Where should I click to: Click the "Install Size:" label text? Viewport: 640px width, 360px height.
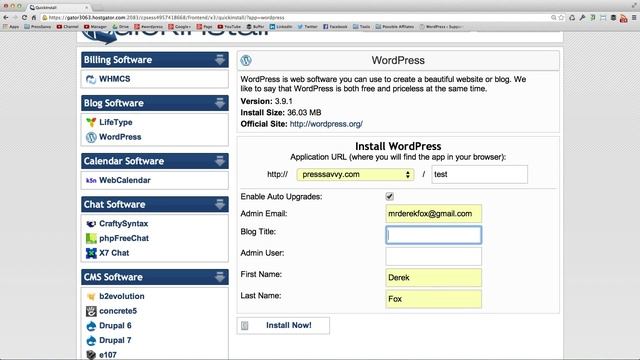tap(262, 113)
